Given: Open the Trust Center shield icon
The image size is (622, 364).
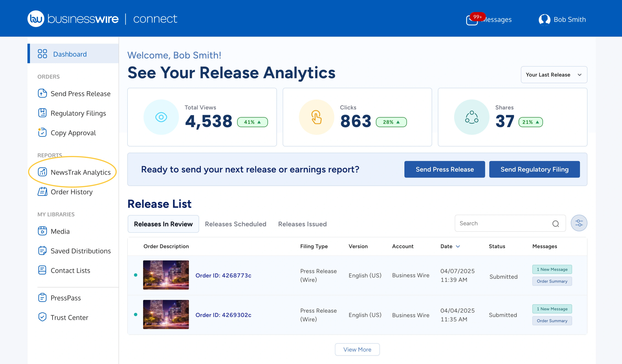Looking at the screenshot, I should 42,317.
